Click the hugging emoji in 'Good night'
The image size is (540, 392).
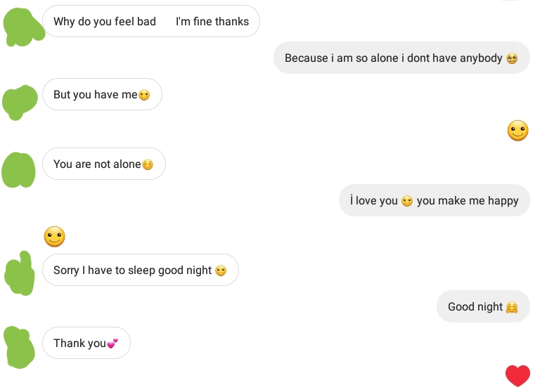tap(512, 307)
